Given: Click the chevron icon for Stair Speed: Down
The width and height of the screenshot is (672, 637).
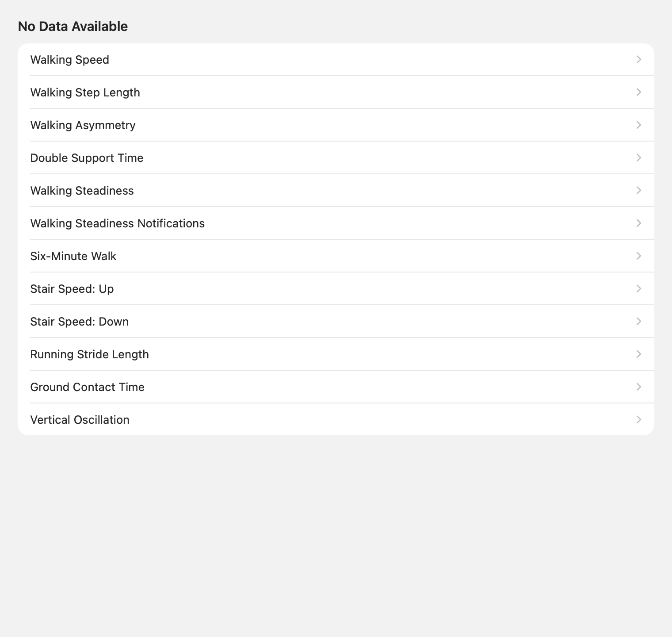Looking at the screenshot, I should click(639, 321).
